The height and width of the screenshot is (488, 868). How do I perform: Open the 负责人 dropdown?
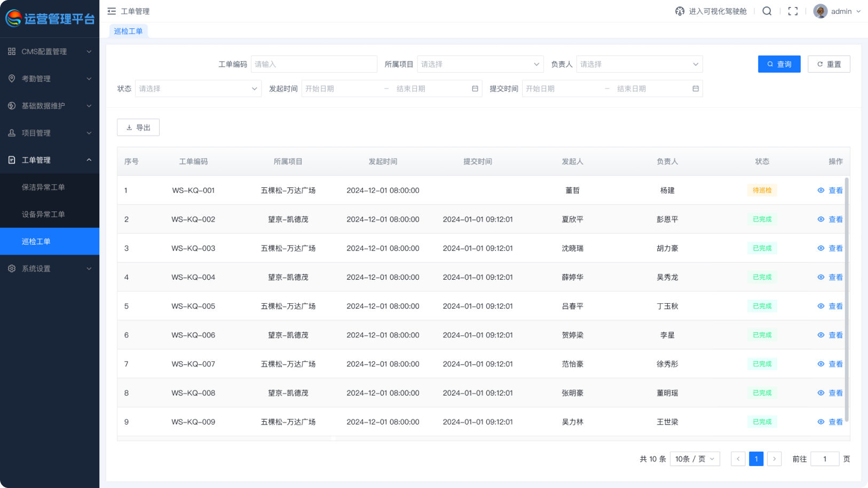point(640,64)
